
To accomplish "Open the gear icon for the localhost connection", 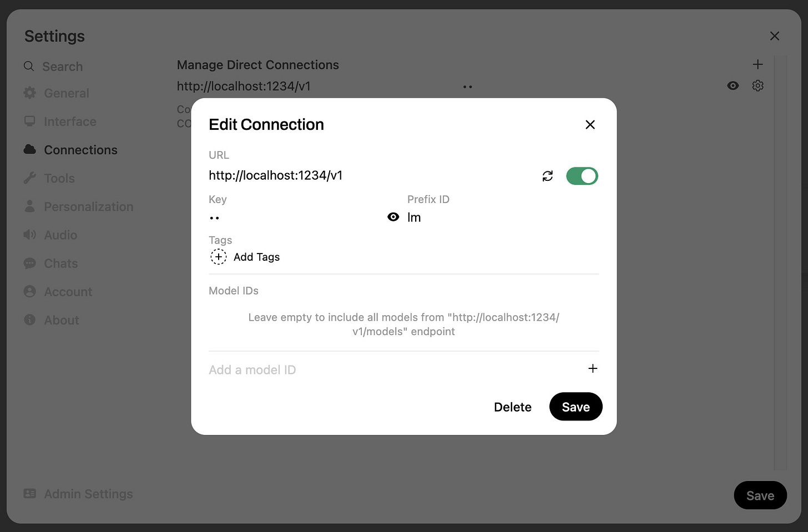I will [757, 85].
